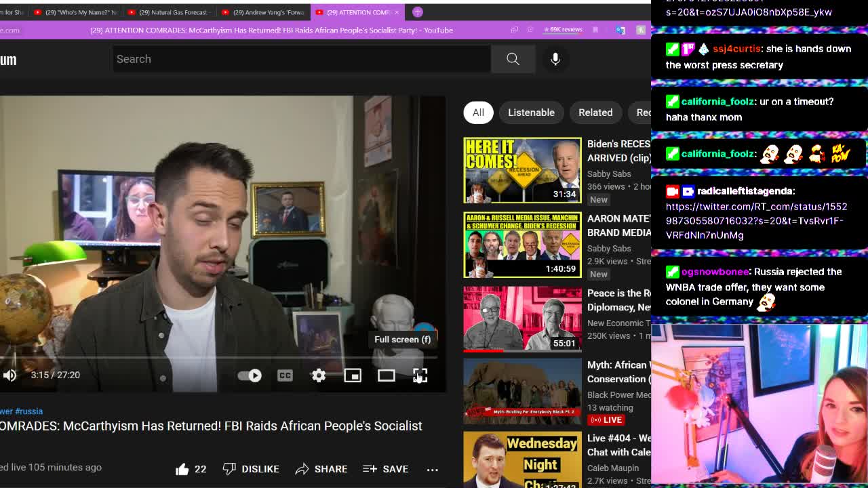Click username ogsnowbonee in chat
The height and width of the screenshot is (488, 868).
click(715, 272)
